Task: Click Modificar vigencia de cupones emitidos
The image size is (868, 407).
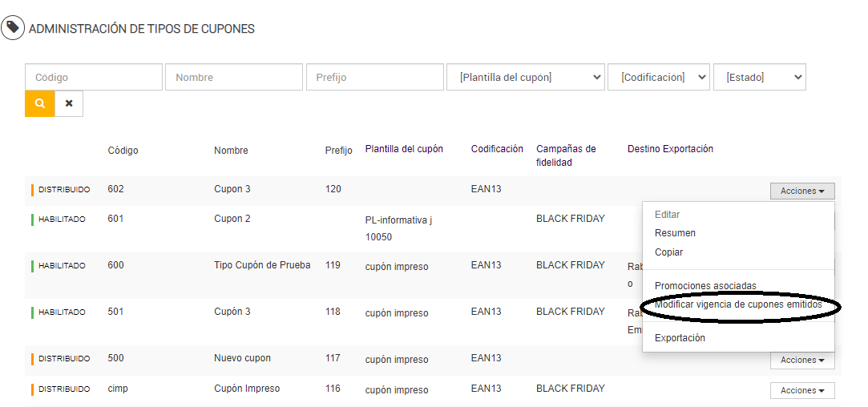Action: tap(738, 304)
